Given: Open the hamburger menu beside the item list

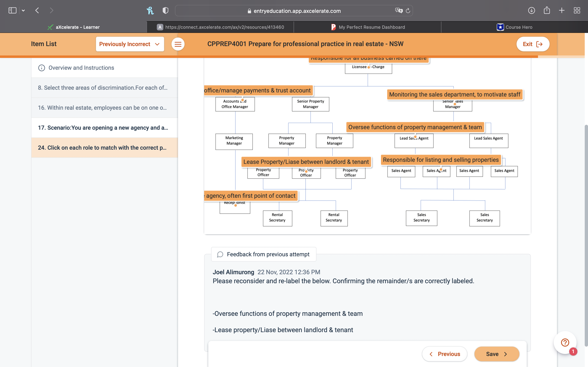Looking at the screenshot, I should (x=178, y=44).
